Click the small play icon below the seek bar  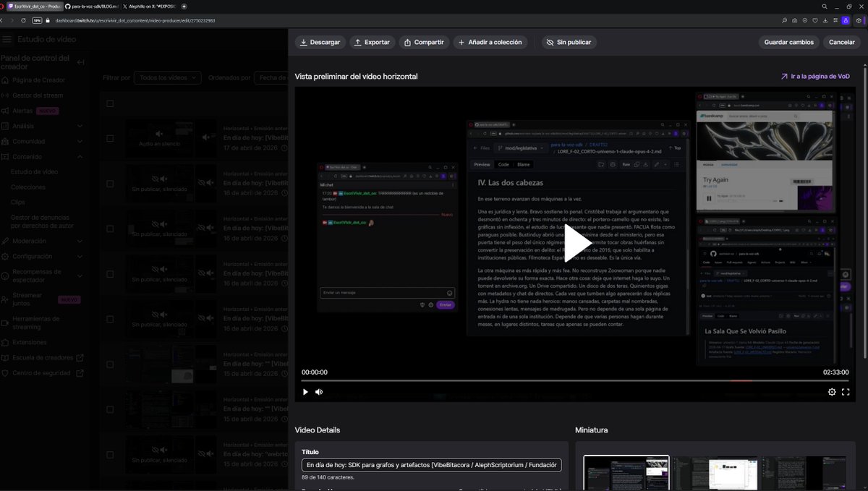click(x=305, y=392)
